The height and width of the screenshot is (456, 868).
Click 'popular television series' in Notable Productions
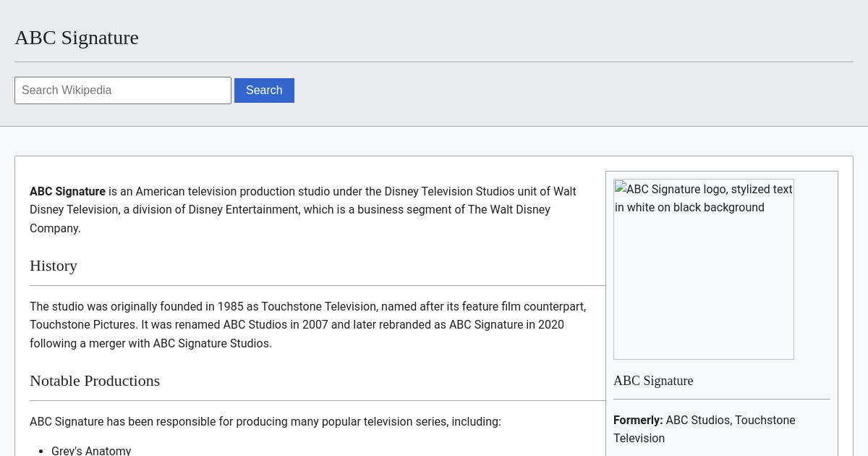click(383, 422)
